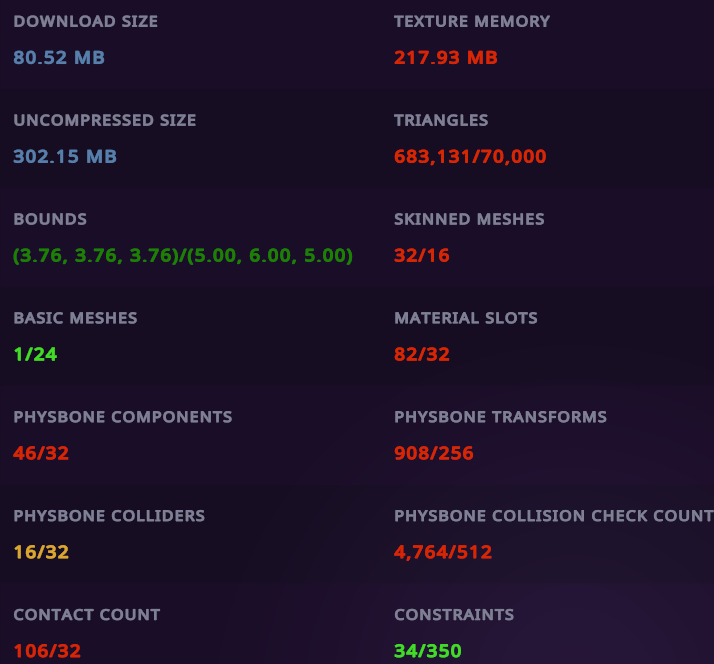Select the 80.52 MB download size value
Screen dimensions: 714x664
(x=59, y=58)
